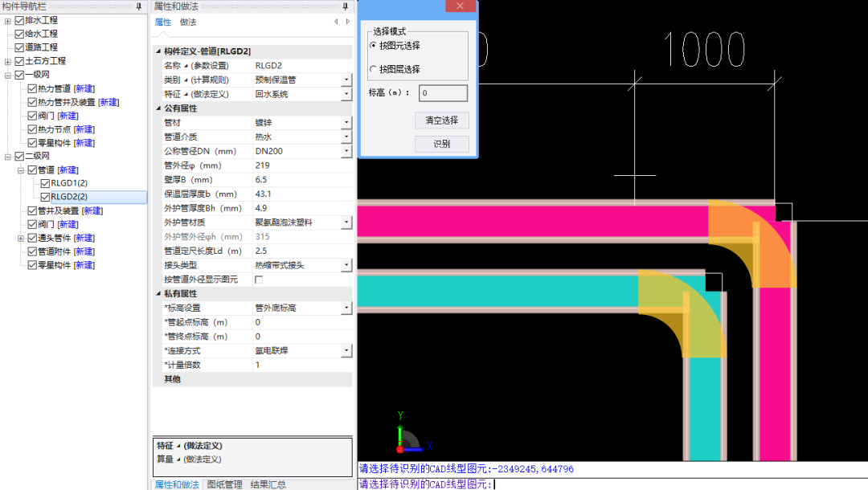Click 新建 link next to 管井及装置

coord(92,210)
